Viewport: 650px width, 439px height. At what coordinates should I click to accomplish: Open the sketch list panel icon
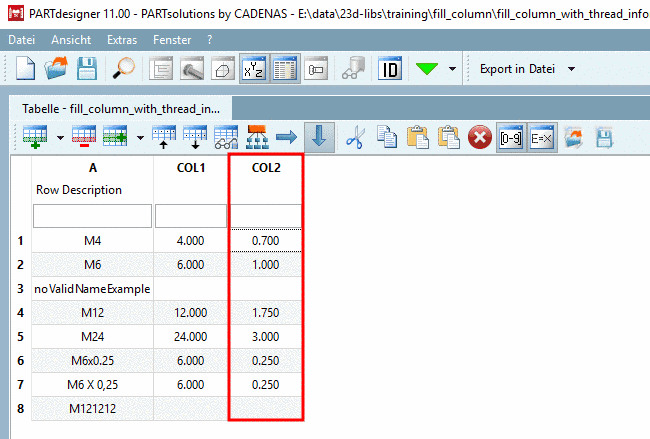pyautogui.click(x=161, y=68)
